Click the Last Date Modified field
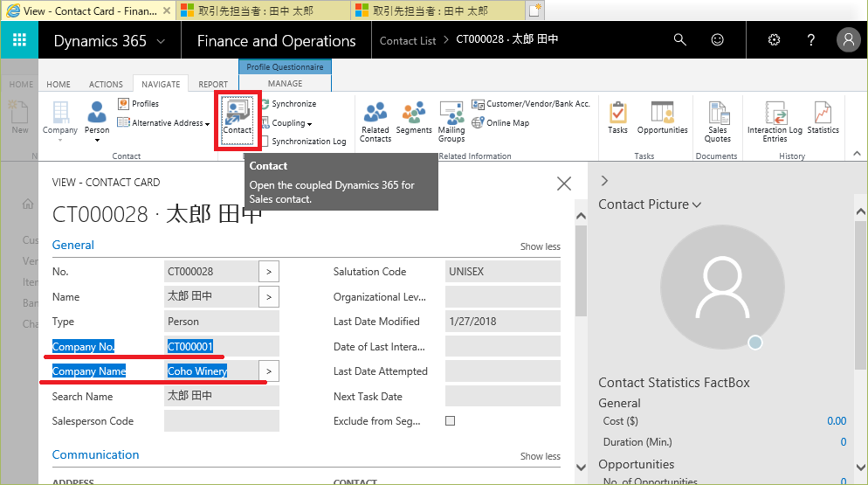 (503, 322)
